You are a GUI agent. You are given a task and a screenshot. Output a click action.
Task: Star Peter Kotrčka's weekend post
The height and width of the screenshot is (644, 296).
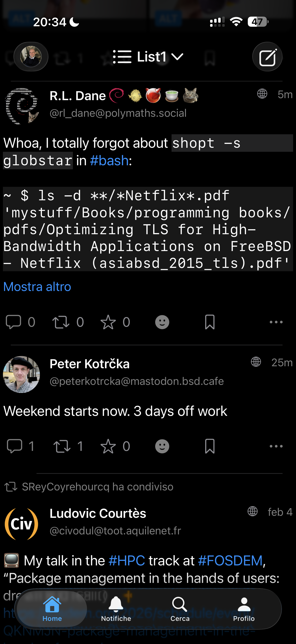point(108,446)
